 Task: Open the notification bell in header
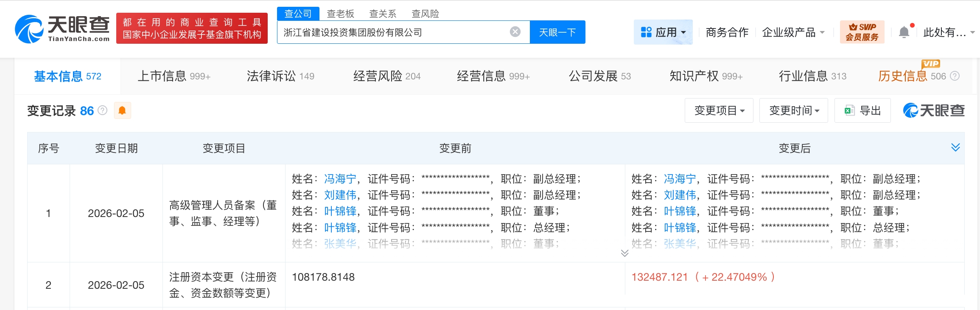click(904, 32)
